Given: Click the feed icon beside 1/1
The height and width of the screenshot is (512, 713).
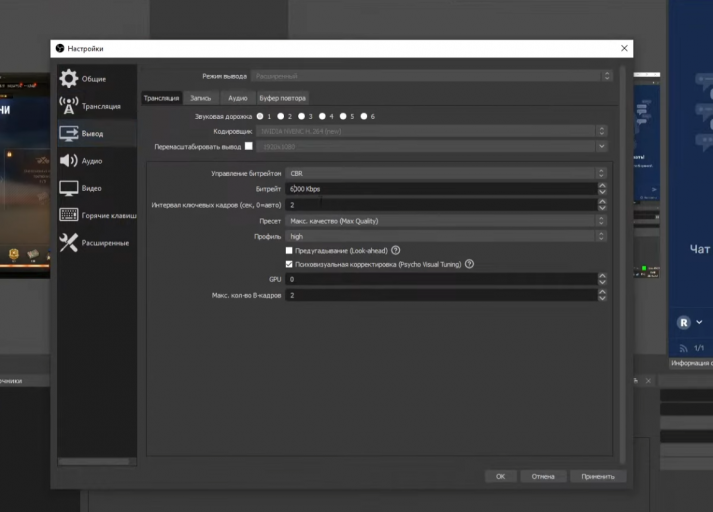Looking at the screenshot, I should 683,348.
